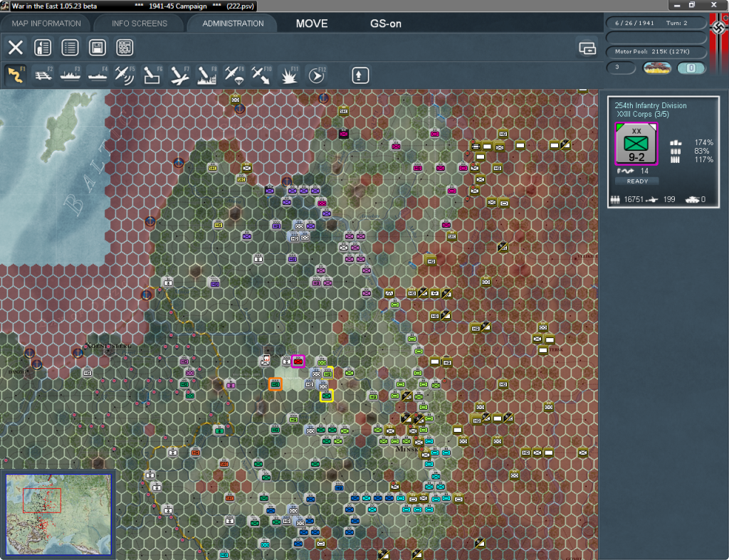
Task: Click the 117% value in unit panel
Action: pyautogui.click(x=703, y=160)
